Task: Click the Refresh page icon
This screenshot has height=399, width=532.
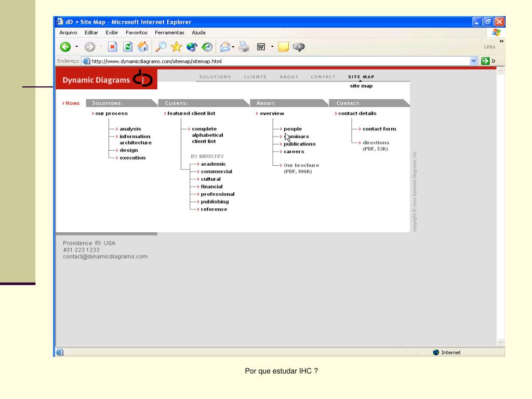Action: coord(128,47)
